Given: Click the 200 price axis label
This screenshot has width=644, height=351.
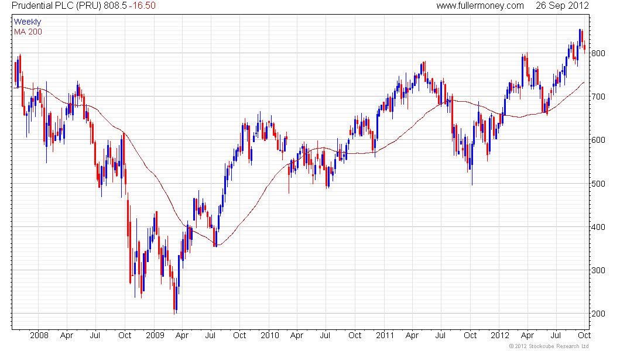Looking at the screenshot, I should [598, 314].
